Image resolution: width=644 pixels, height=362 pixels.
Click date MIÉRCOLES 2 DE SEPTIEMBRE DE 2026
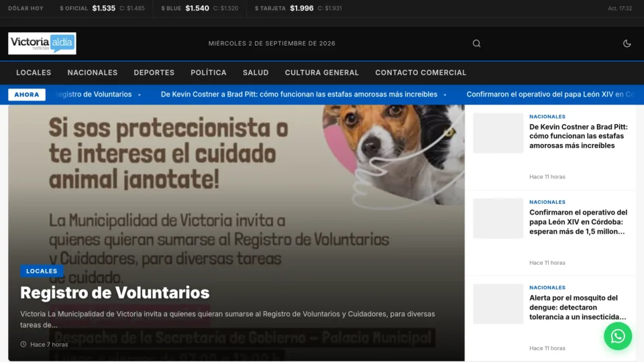point(272,44)
